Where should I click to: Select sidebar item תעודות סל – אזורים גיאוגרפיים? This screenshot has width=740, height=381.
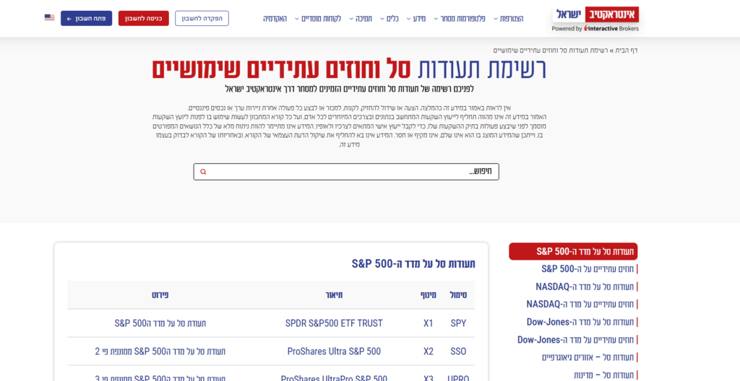point(589,357)
